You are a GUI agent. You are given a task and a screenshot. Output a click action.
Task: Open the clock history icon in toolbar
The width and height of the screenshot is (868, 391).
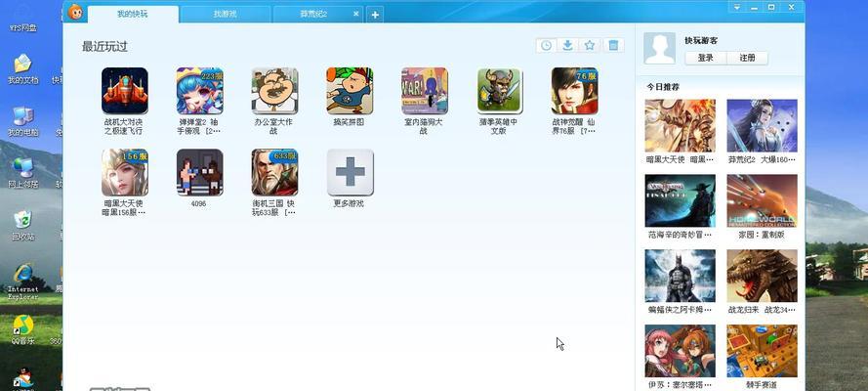pos(546,45)
